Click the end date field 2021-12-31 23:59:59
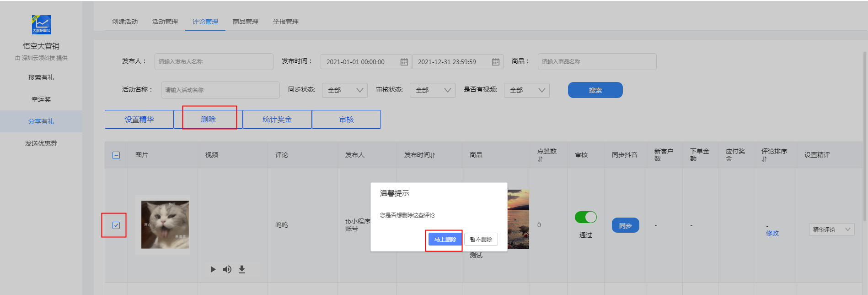The width and height of the screenshot is (868, 295). click(458, 62)
